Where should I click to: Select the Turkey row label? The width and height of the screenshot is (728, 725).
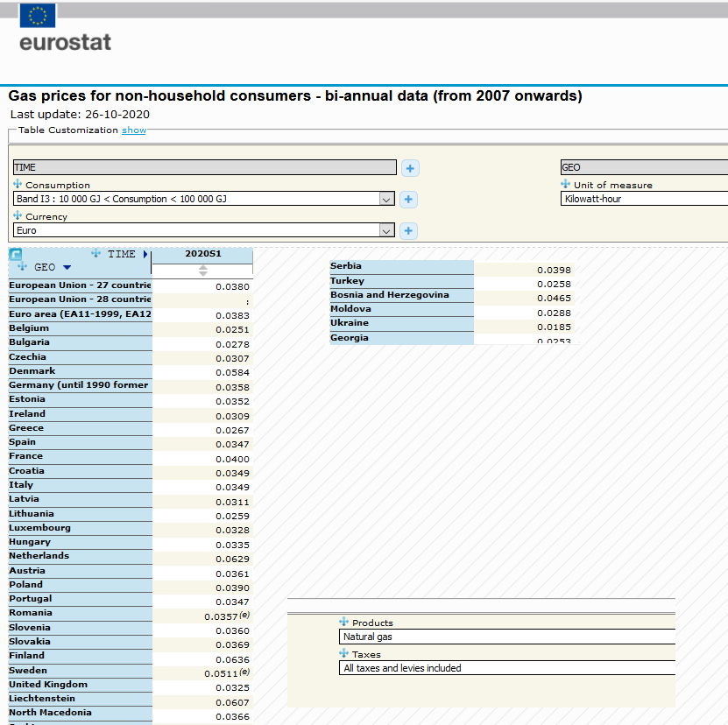[x=401, y=281]
